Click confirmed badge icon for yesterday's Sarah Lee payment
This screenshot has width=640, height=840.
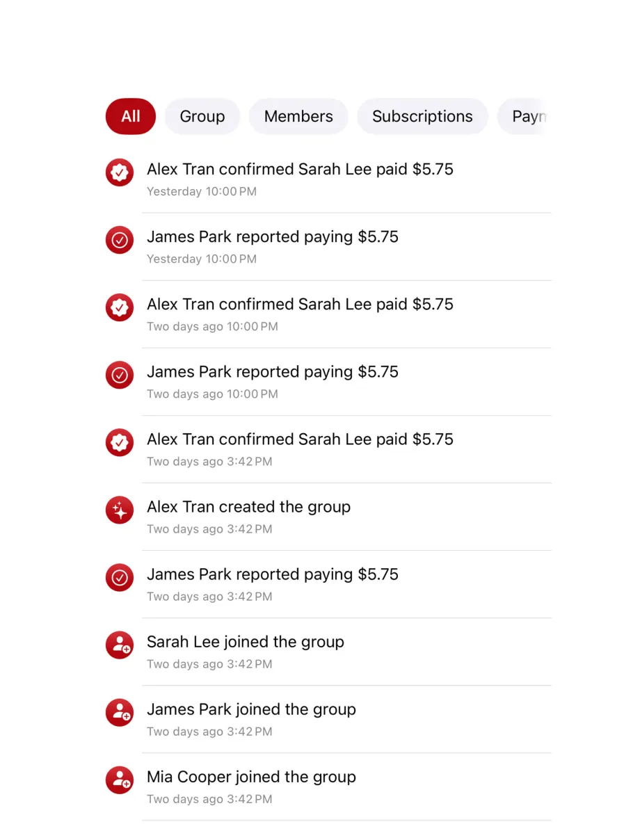pos(120,172)
